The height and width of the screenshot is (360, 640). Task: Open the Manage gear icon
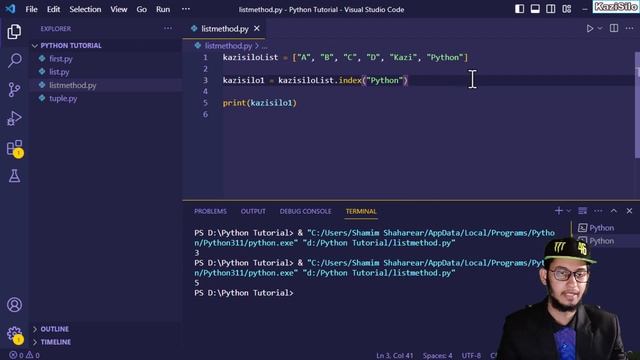(x=14, y=334)
